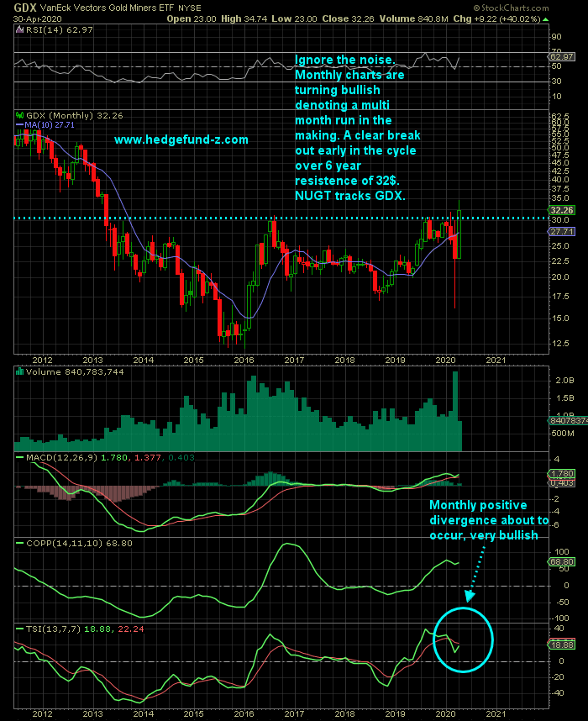588x721 pixels.
Task: Click the green up arrow after Chg
Action: pos(545,19)
